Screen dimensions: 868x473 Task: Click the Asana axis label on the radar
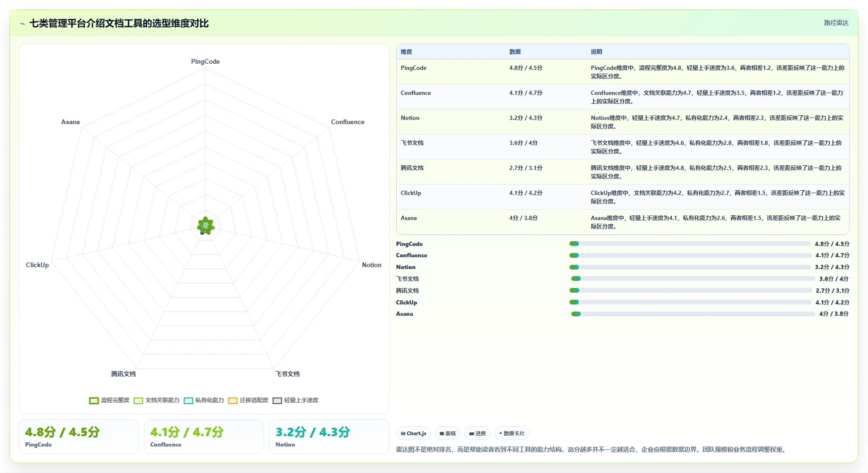click(x=70, y=122)
